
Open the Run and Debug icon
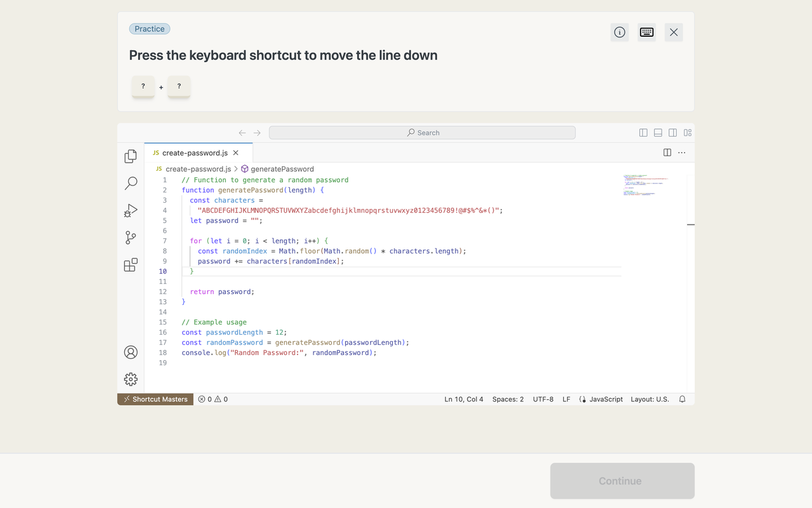tap(131, 211)
